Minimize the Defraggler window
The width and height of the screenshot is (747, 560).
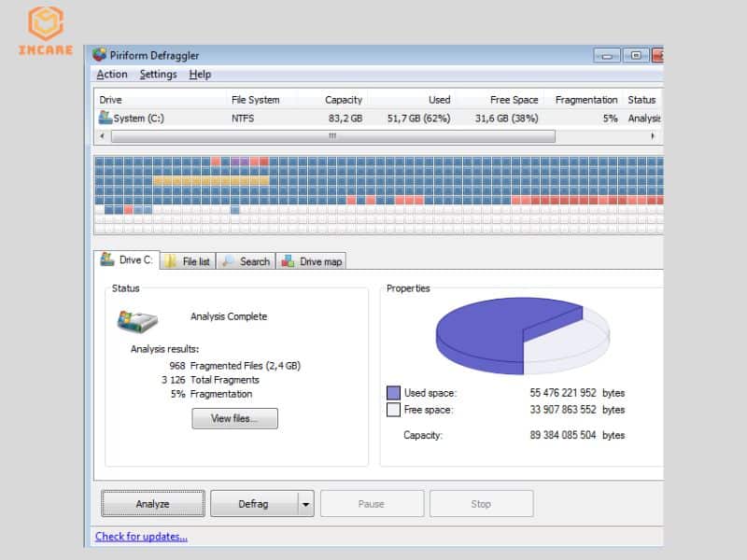pos(607,56)
